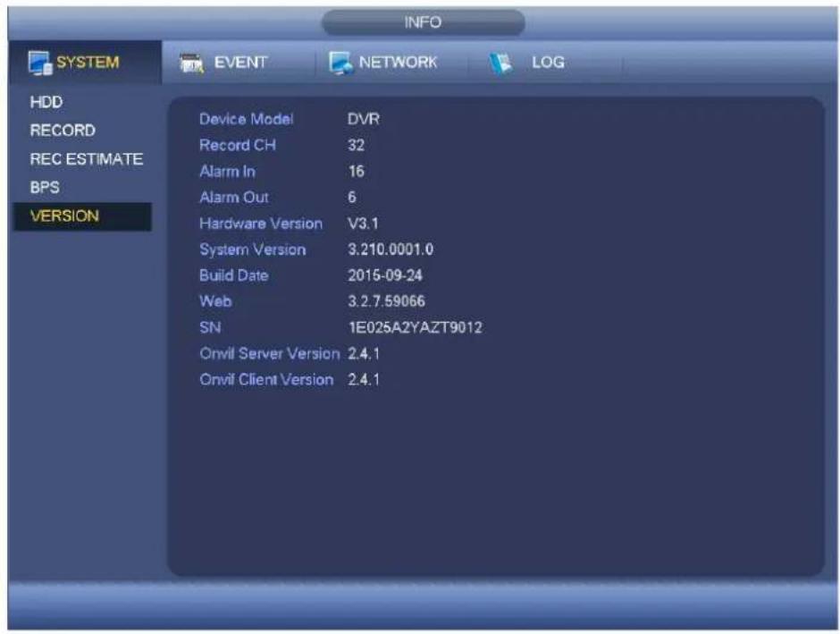
Task: Switch to the SYSTEM tab label
Action: tap(88, 63)
